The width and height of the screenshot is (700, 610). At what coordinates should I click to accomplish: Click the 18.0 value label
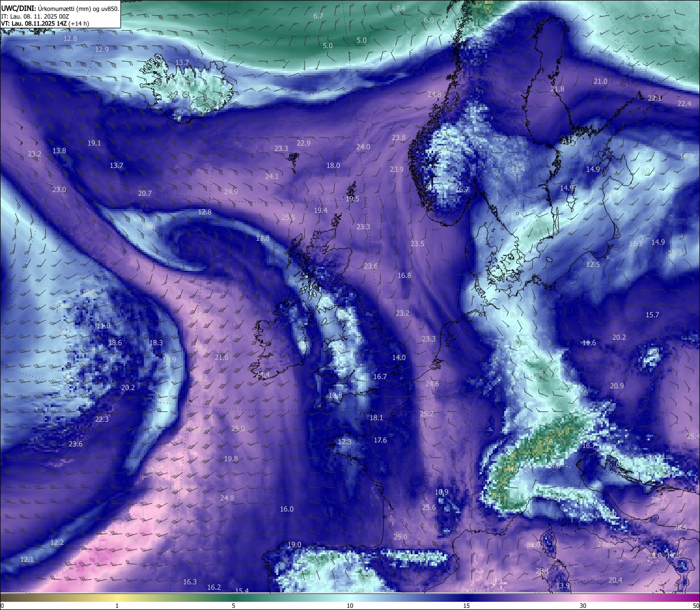coord(333,166)
